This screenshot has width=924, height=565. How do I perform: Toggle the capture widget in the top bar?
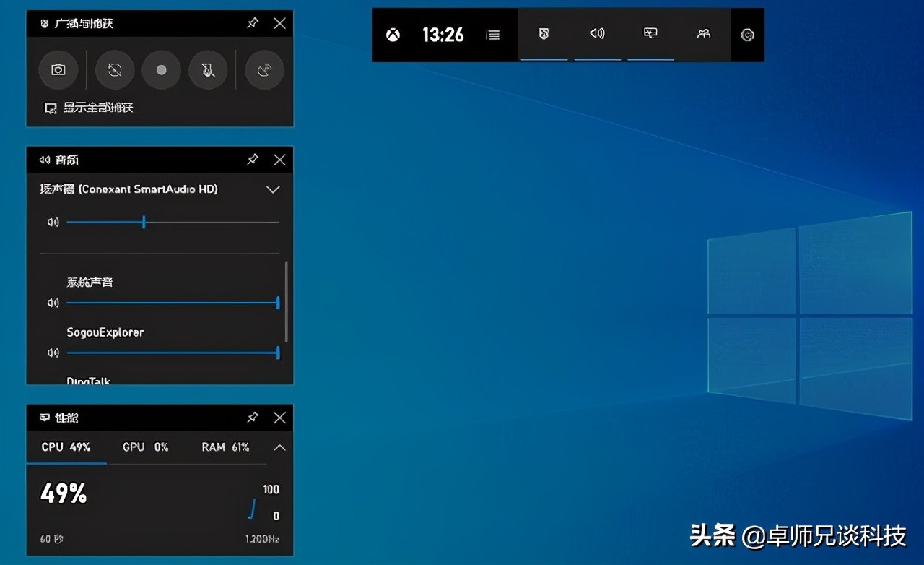point(544,34)
